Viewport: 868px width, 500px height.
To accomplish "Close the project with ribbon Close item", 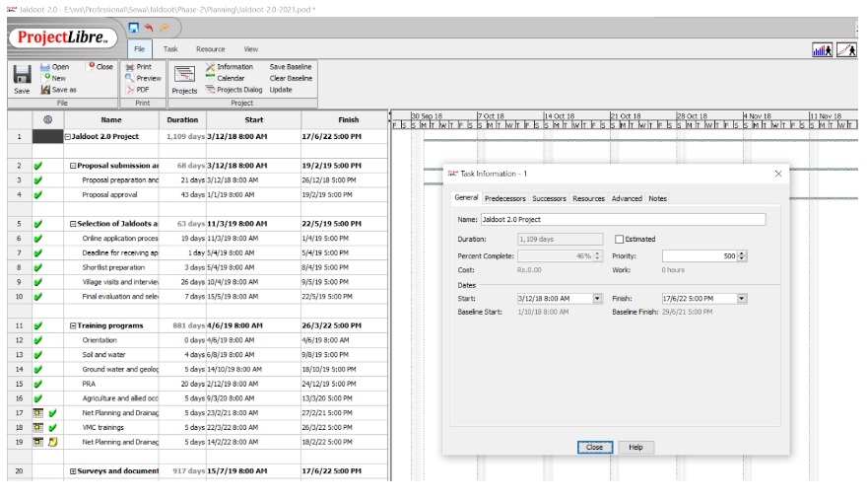I will click(100, 66).
